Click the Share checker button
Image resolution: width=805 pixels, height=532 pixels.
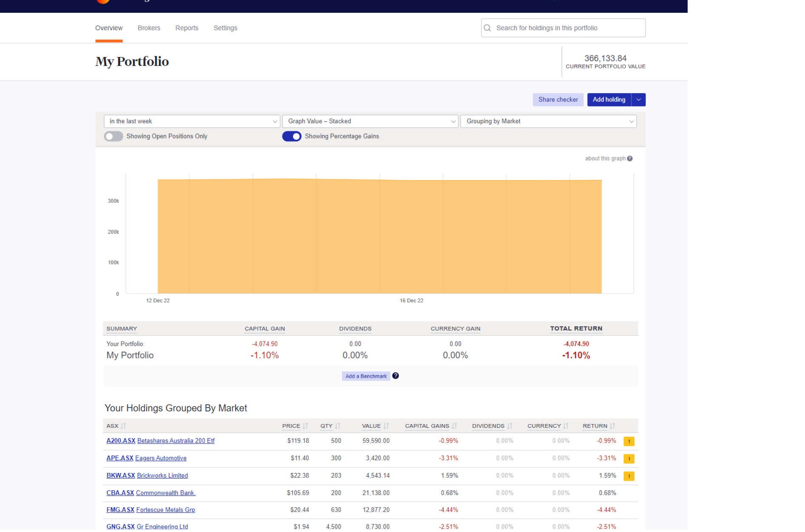pyautogui.click(x=558, y=99)
